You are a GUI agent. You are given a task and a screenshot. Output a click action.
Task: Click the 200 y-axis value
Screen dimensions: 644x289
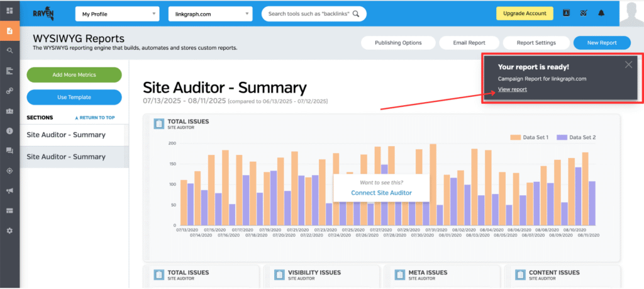click(172, 143)
